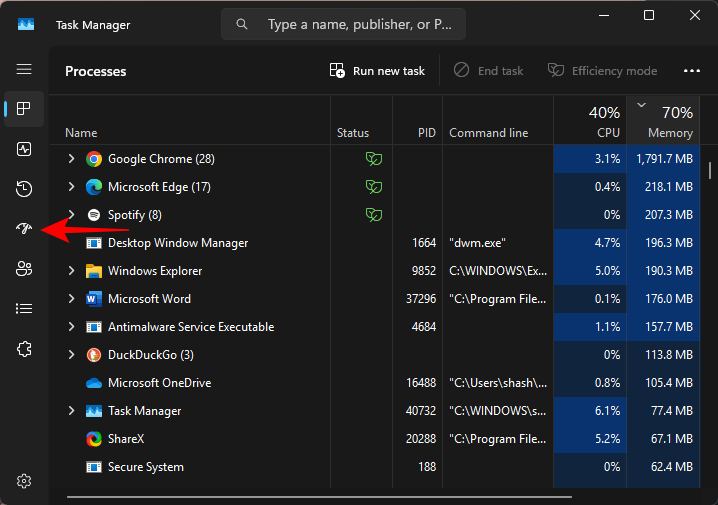Open the Performance sidebar icon
718x505 pixels.
point(24,149)
